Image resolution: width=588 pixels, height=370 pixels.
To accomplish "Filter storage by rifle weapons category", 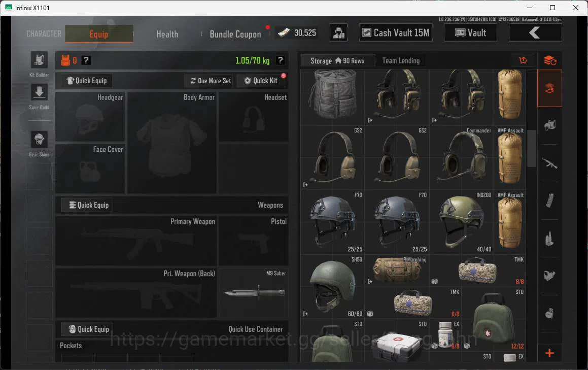I will (x=550, y=163).
